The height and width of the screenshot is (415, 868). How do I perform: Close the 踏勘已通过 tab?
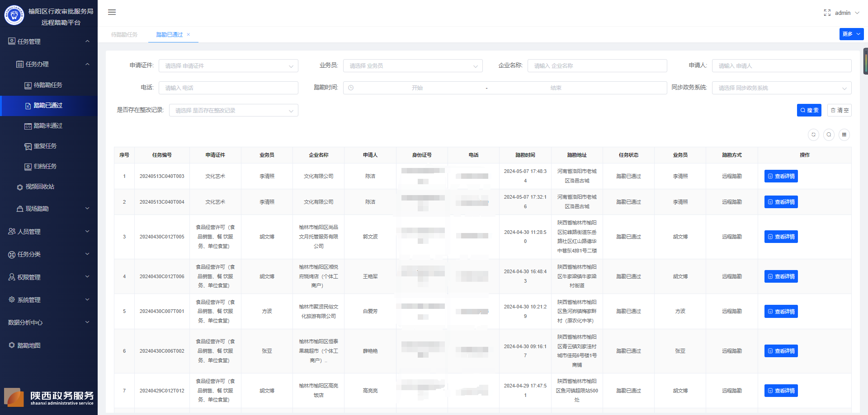pos(189,35)
